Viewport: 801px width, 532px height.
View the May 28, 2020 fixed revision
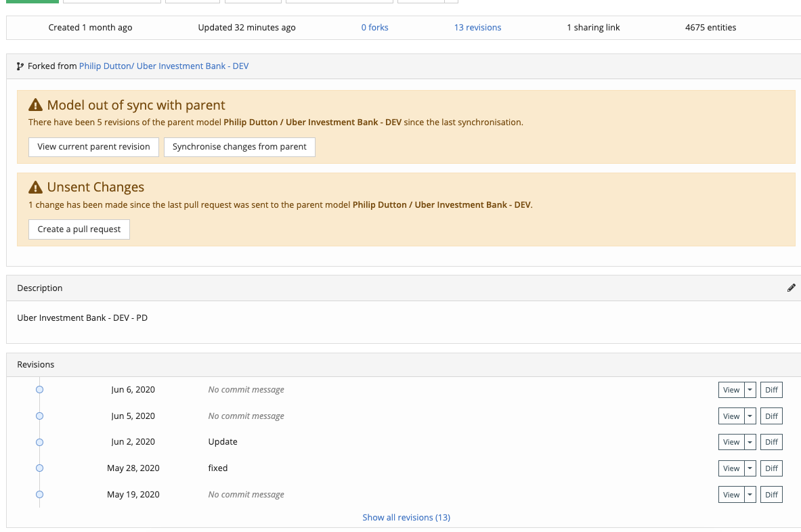(731, 468)
